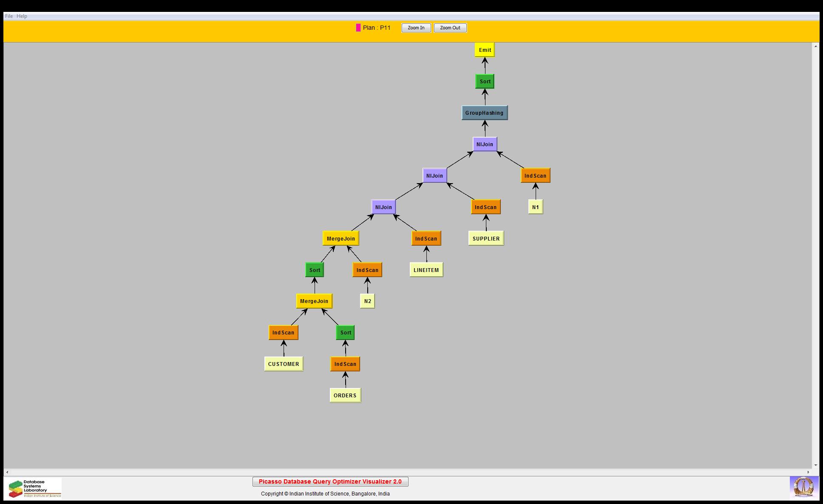
Task: Select the SUPPLIER table node
Action: click(x=486, y=238)
